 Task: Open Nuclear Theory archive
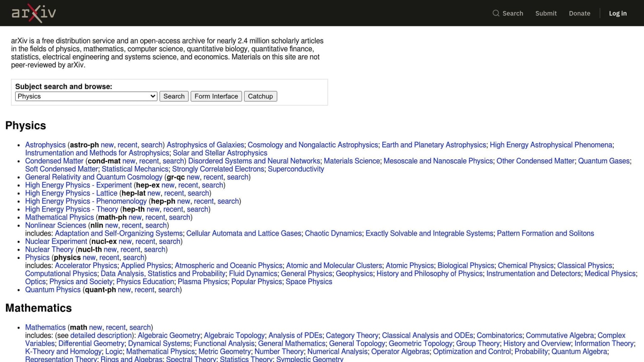click(x=49, y=249)
